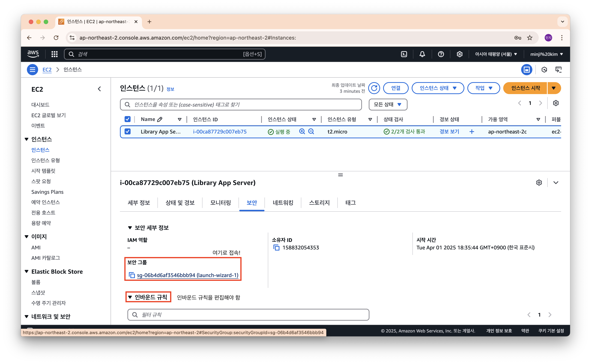
Task: Click the 경보 보기 link
Action: pos(449,131)
